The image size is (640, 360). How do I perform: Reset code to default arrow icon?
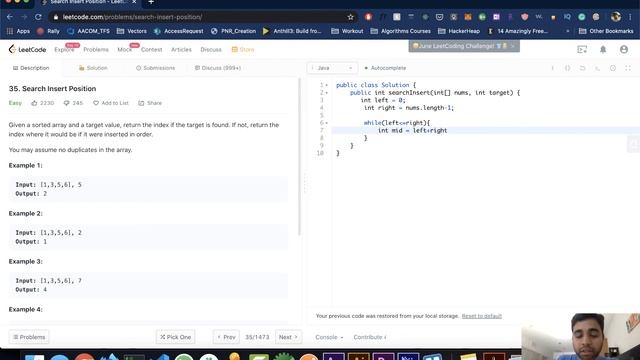point(582,68)
